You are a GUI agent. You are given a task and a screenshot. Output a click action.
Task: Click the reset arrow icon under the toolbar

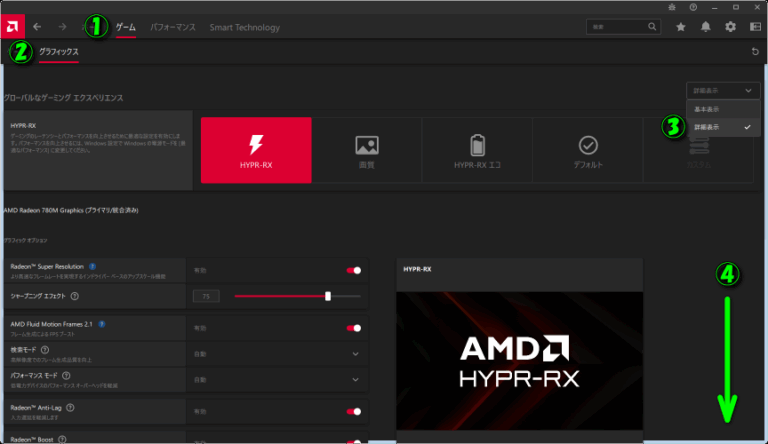pyautogui.click(x=755, y=51)
